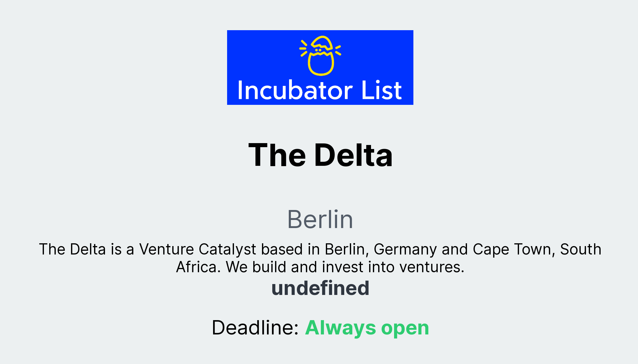
Task: Click "Africa." at the start of line two
Action: pyautogui.click(x=198, y=267)
